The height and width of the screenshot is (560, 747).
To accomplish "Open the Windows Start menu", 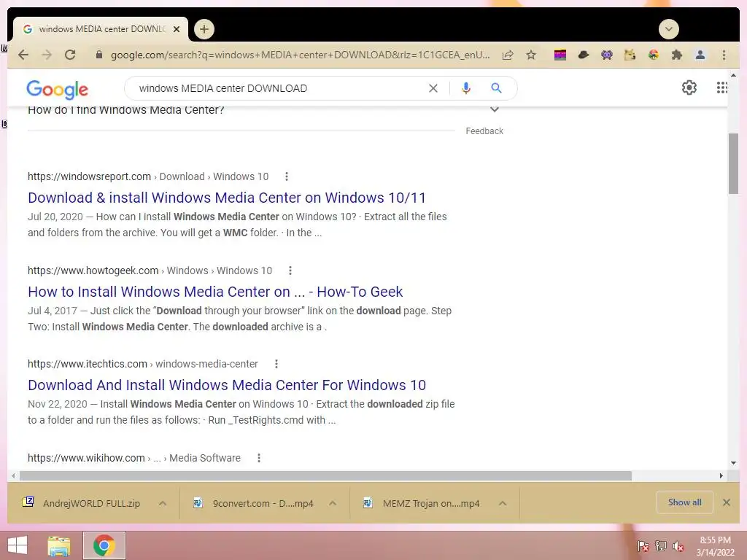I will (18, 545).
